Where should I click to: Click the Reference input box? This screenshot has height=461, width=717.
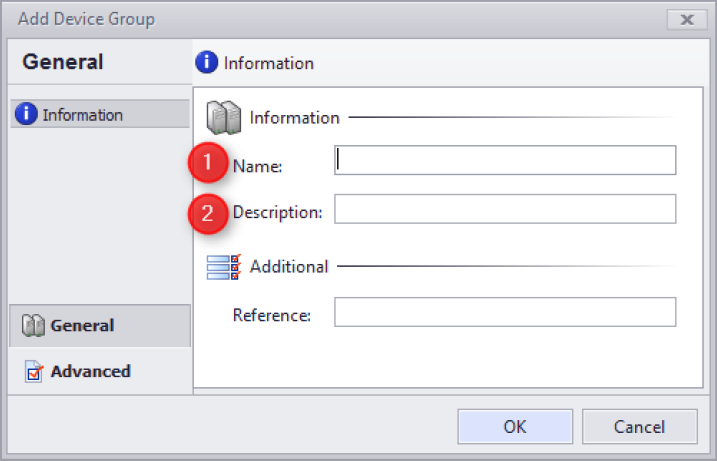pos(505,313)
